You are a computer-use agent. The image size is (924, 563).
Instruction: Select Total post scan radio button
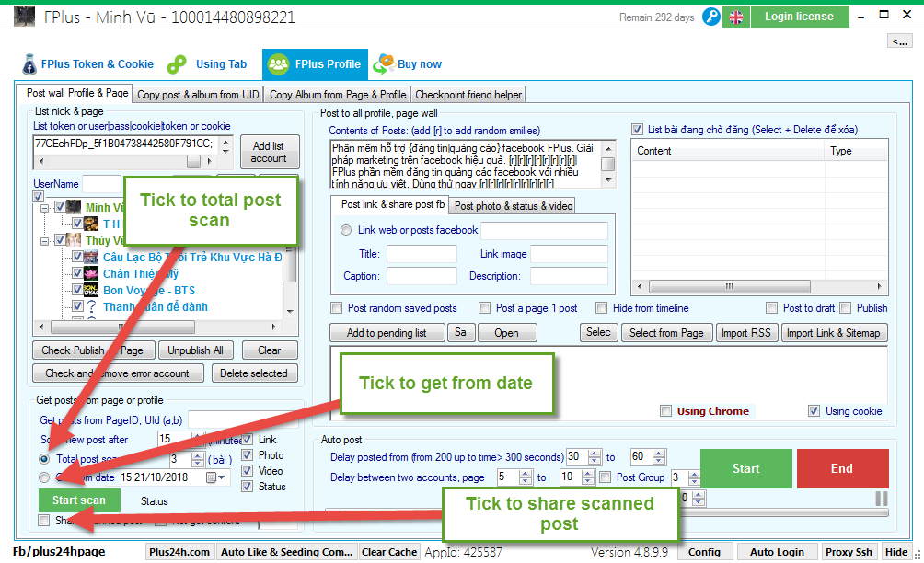(x=44, y=459)
